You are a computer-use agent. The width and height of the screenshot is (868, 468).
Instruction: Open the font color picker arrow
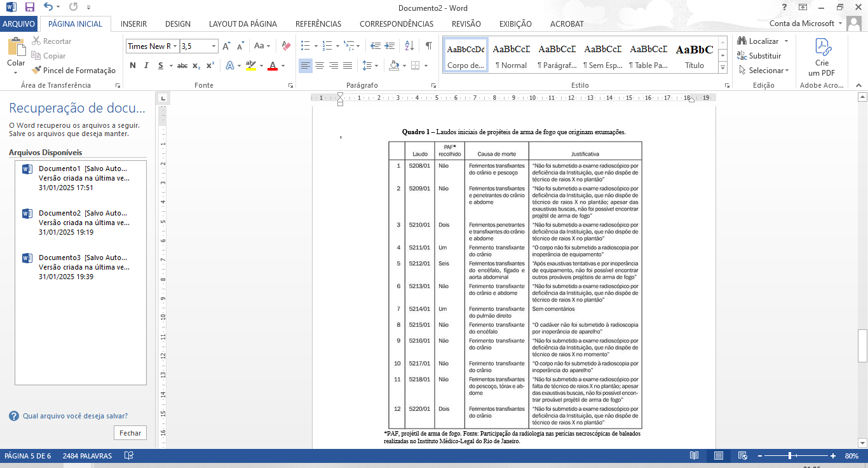tap(281, 65)
